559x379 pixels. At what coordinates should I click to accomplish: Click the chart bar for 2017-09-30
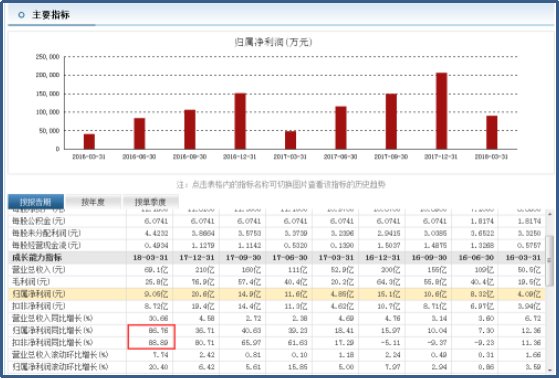pos(391,122)
